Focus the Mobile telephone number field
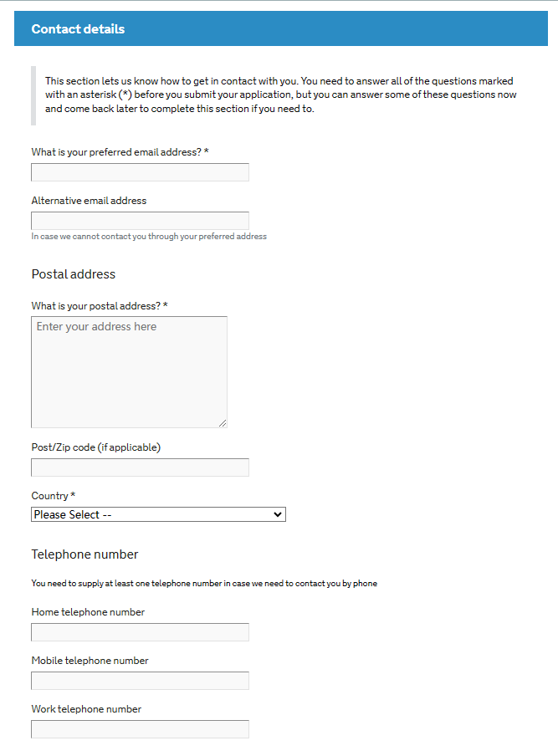 [x=140, y=681]
